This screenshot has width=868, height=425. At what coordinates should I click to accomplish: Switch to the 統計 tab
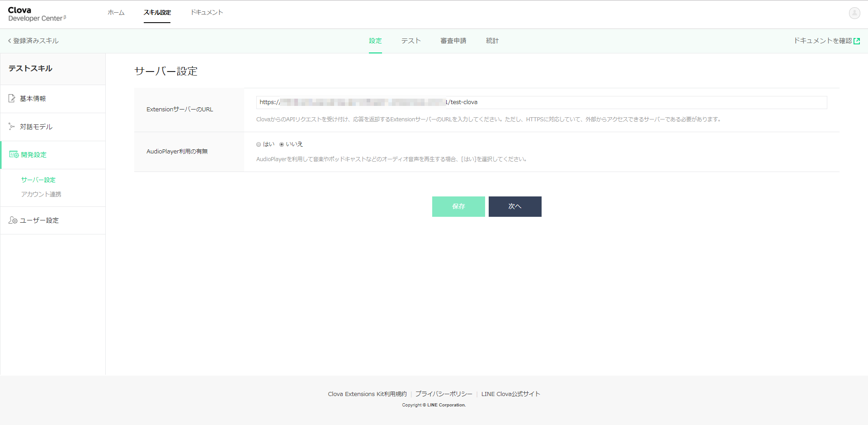pos(492,41)
